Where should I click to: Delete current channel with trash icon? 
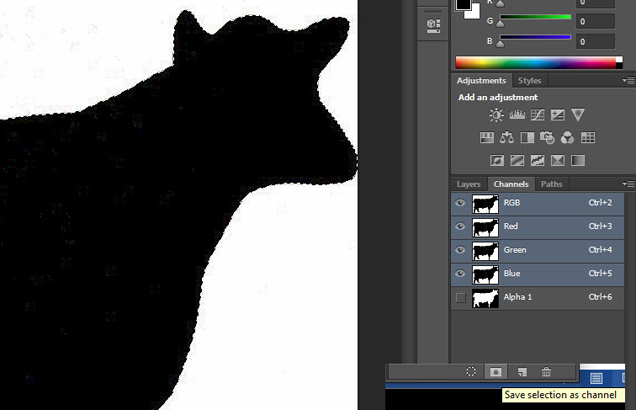point(546,371)
